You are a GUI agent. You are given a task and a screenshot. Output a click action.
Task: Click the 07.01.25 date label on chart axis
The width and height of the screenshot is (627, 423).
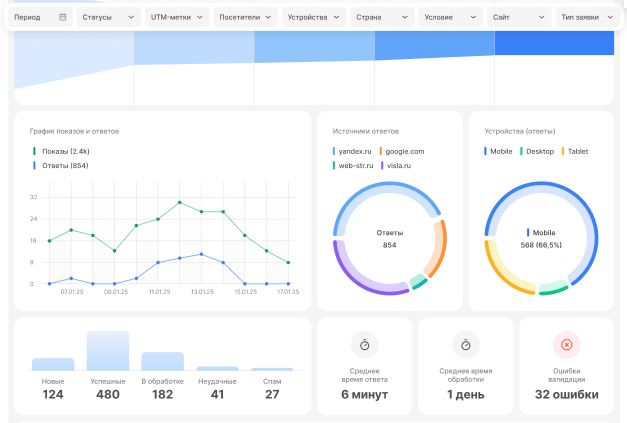[72, 292]
